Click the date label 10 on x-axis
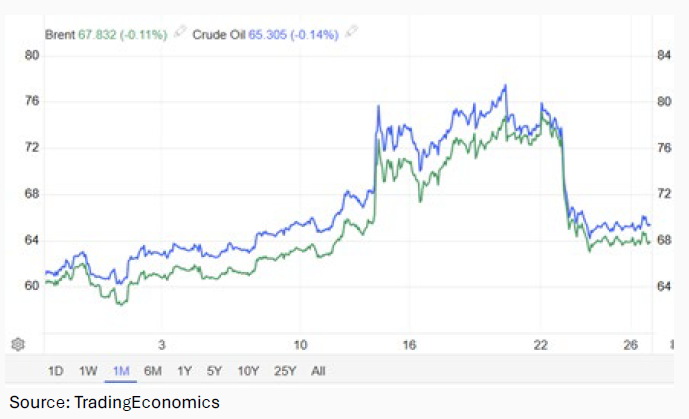 (300, 344)
